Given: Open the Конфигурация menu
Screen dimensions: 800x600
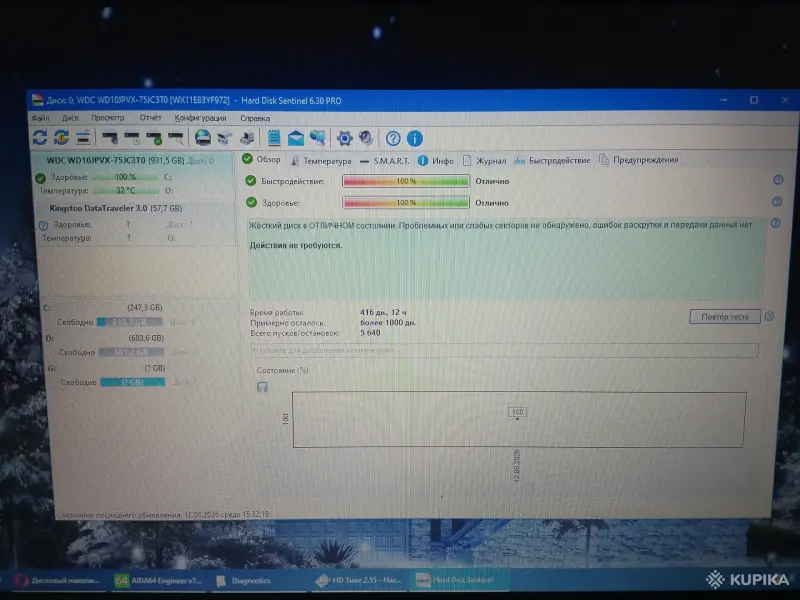Looking at the screenshot, I should coord(200,118).
